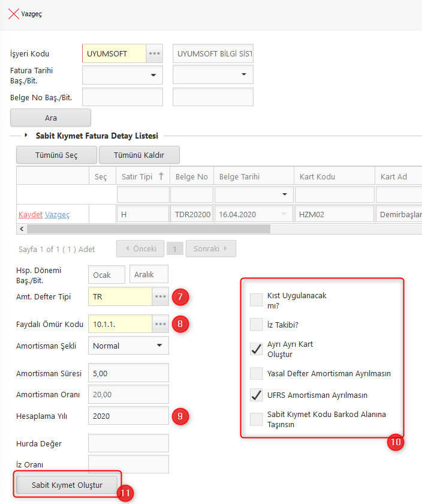Viewport: 422px width, 504px height.
Task: Uncheck Ayrı Ayrı Kart Oluştur option
Action: coord(257,349)
